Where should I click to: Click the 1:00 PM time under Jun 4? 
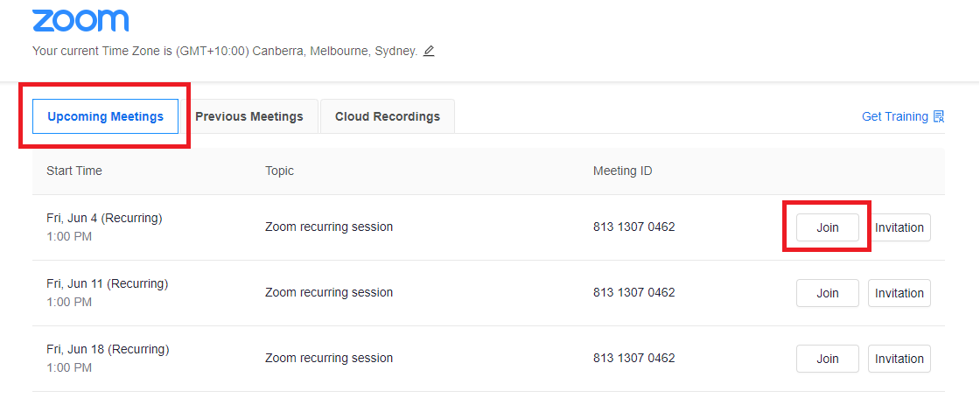click(x=69, y=237)
